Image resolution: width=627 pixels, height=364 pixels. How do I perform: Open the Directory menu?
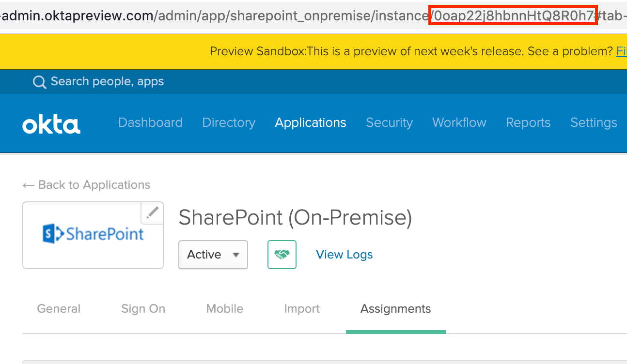coord(229,123)
